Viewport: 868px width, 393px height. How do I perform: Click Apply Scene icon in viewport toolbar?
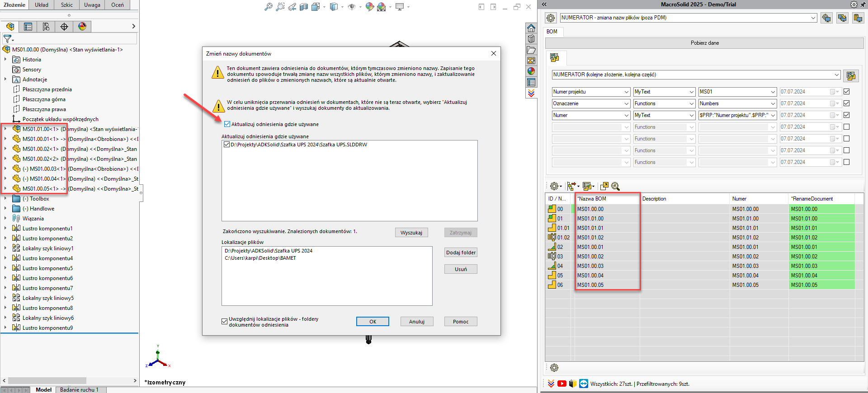(x=382, y=7)
